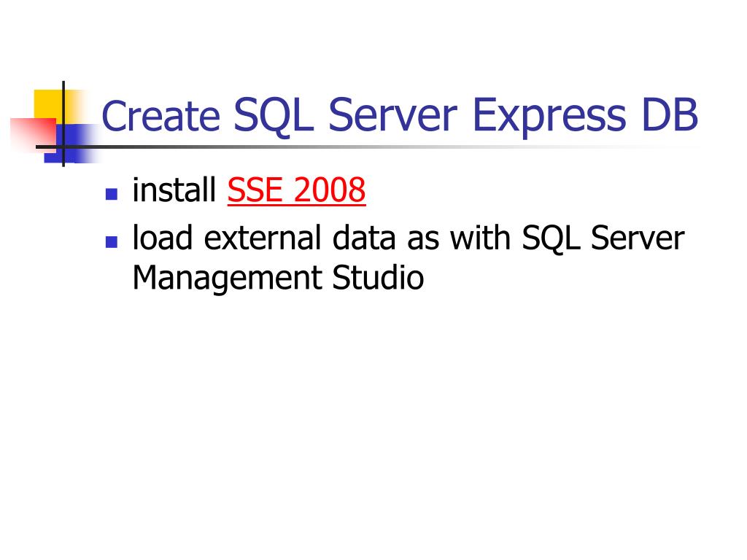Click the word Studio in second bullet
Screen dimensions: 747x560
coord(378,277)
